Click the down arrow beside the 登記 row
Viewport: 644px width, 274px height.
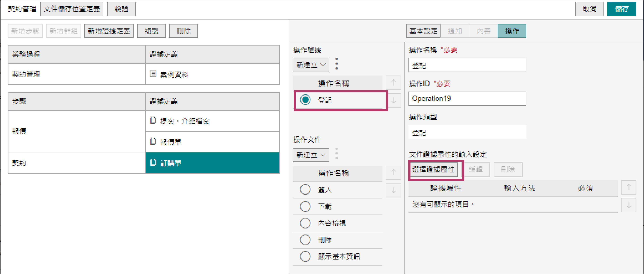click(x=393, y=101)
